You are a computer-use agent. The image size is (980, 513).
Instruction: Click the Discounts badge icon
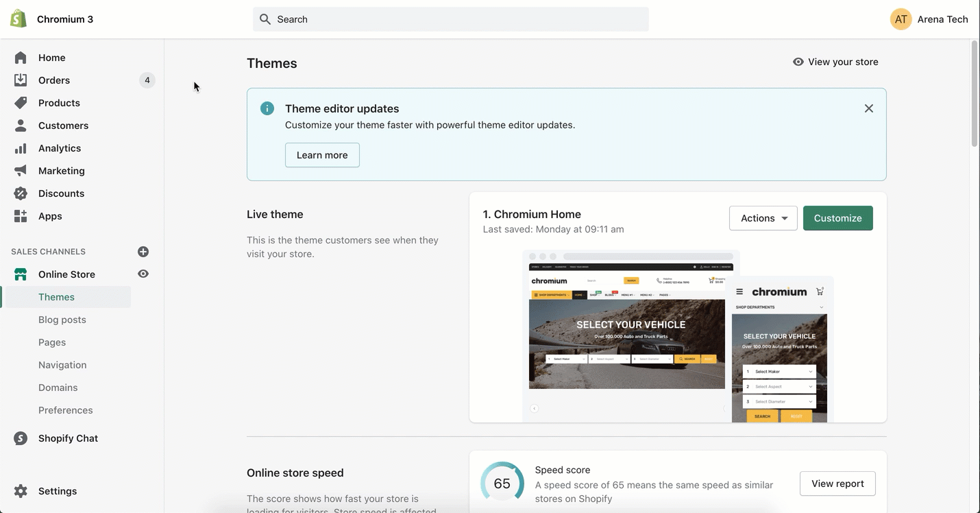coord(21,193)
